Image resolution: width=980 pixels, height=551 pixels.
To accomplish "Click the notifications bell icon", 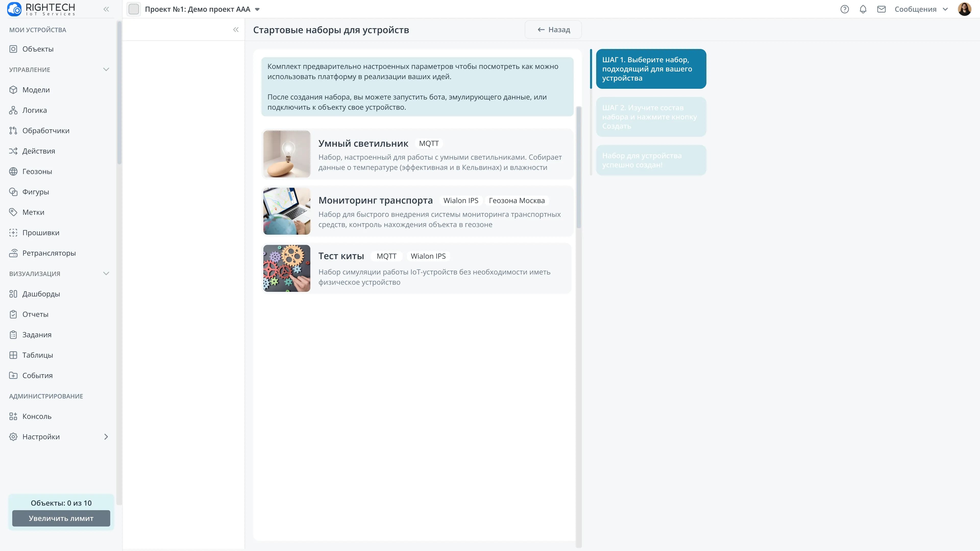I will click(x=863, y=9).
